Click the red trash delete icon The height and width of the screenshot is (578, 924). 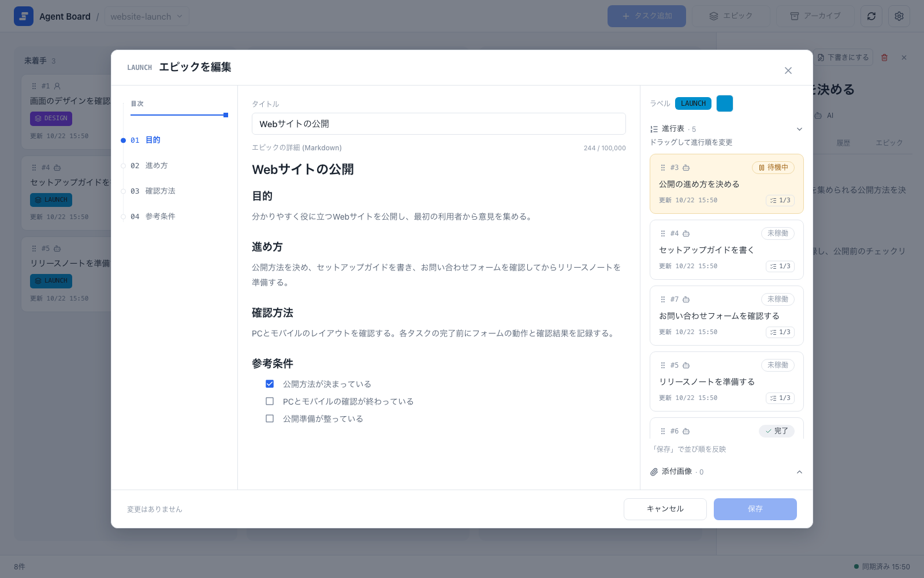884,58
